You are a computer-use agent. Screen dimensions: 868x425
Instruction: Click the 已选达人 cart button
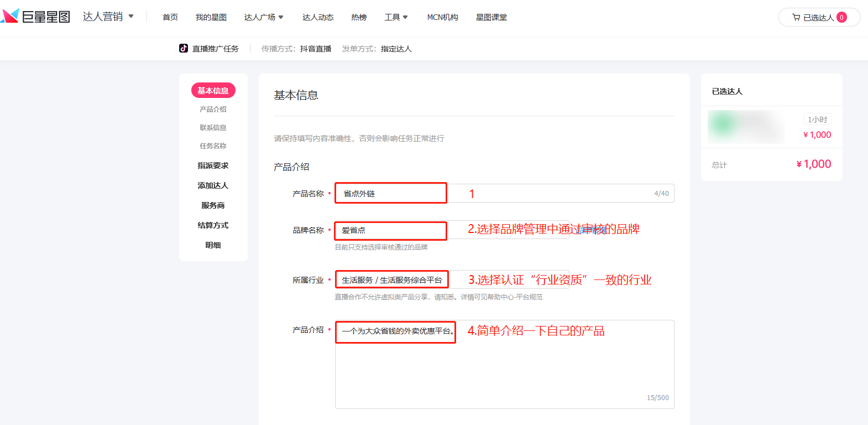[819, 17]
